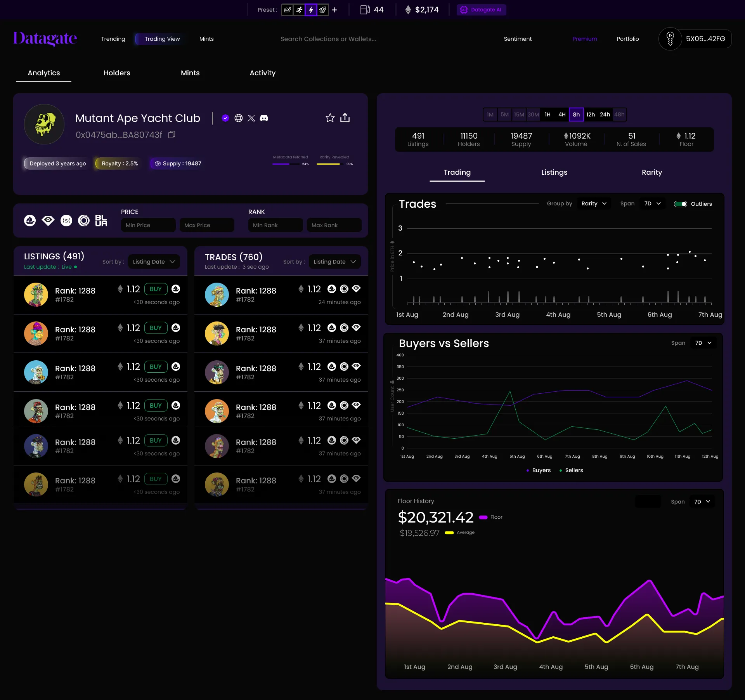Switch to the Analytics tab
745x700 pixels.
pyautogui.click(x=44, y=73)
